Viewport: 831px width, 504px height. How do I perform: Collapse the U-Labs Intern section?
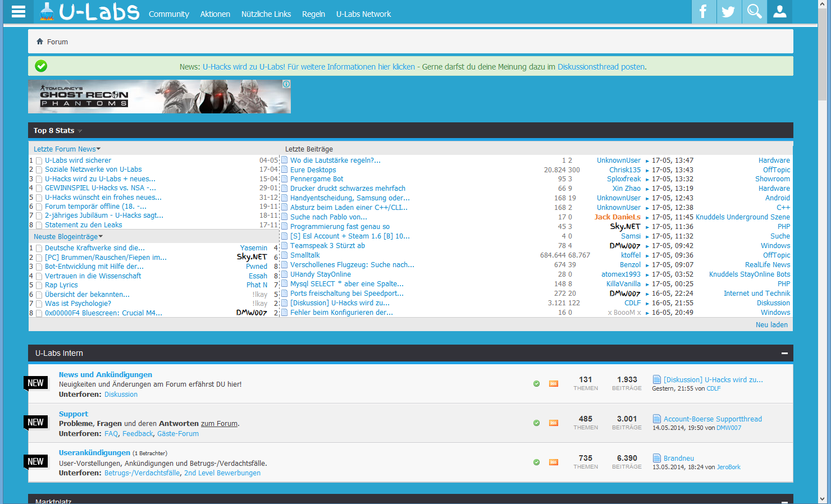click(784, 354)
